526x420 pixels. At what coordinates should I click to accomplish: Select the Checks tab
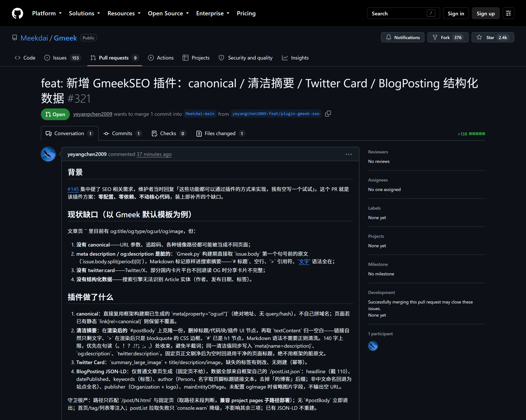coord(169,133)
